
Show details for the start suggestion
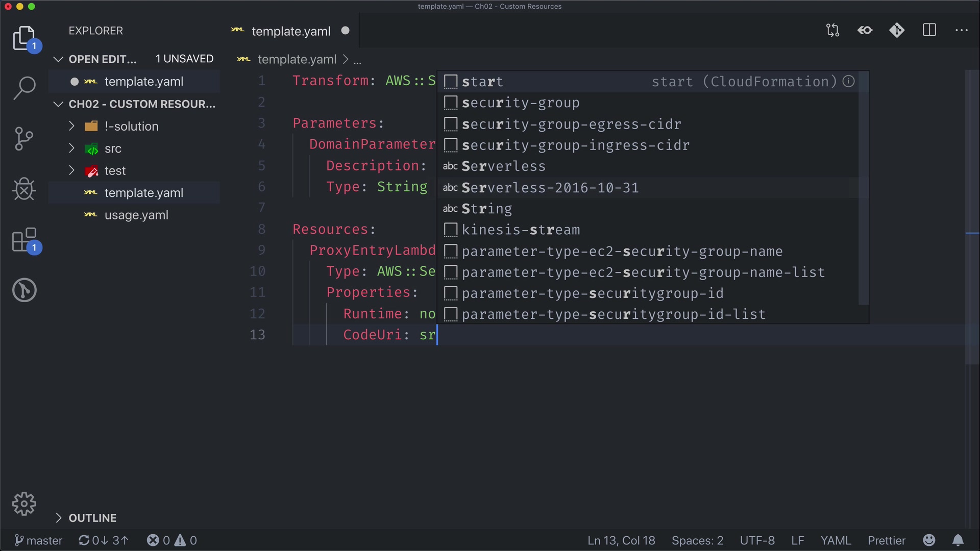848,81
